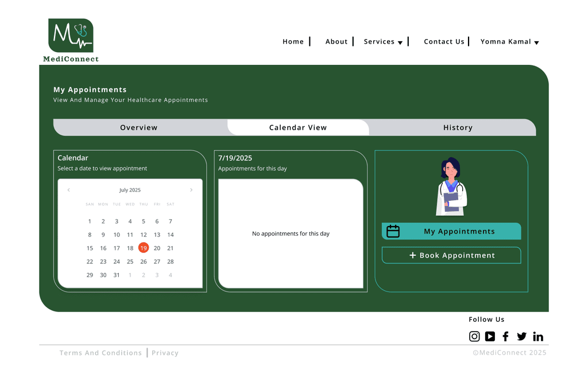The height and width of the screenshot is (374, 588).
Task: Click the 7/19/2025 date heading
Action: tap(235, 158)
